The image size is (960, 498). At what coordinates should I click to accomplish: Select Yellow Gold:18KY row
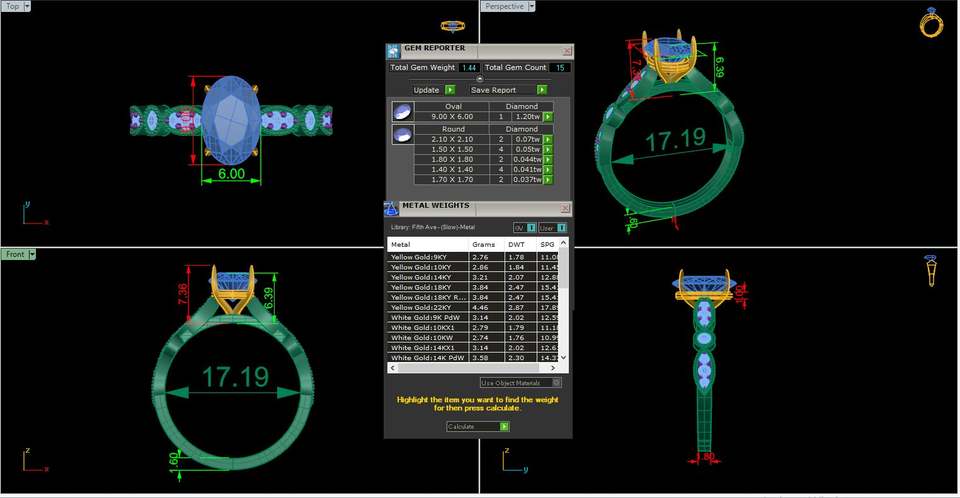click(x=473, y=287)
